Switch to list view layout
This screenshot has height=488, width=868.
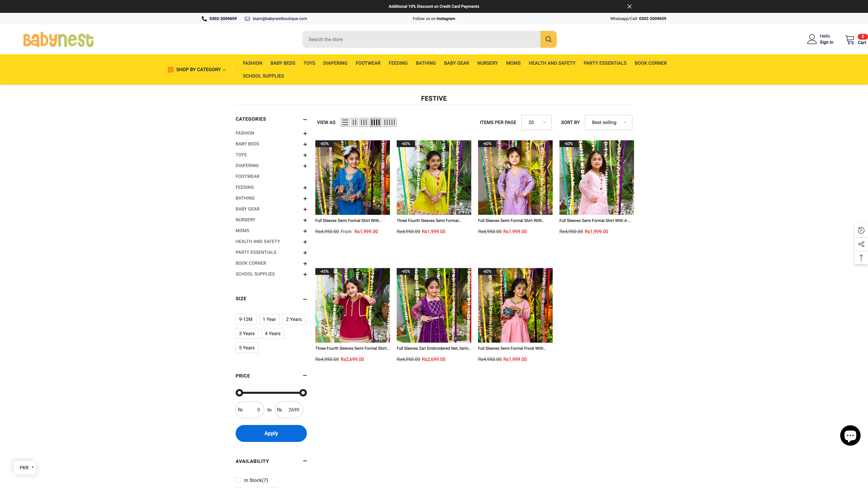[345, 122]
